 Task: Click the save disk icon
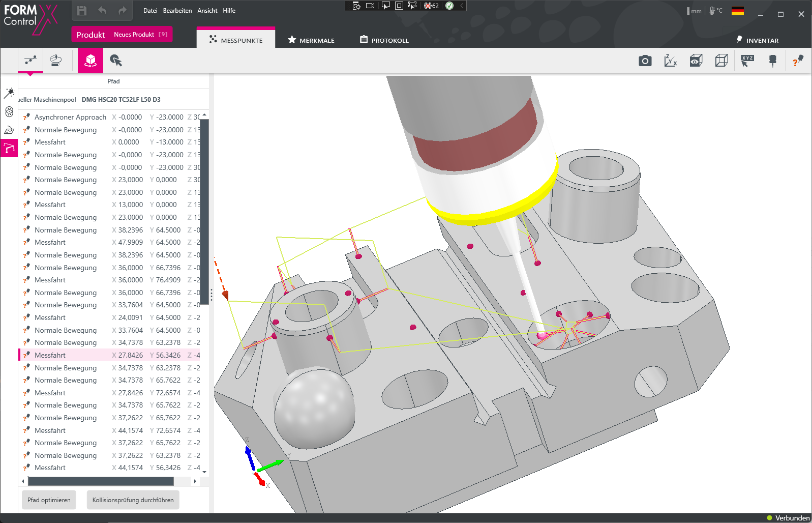point(81,11)
